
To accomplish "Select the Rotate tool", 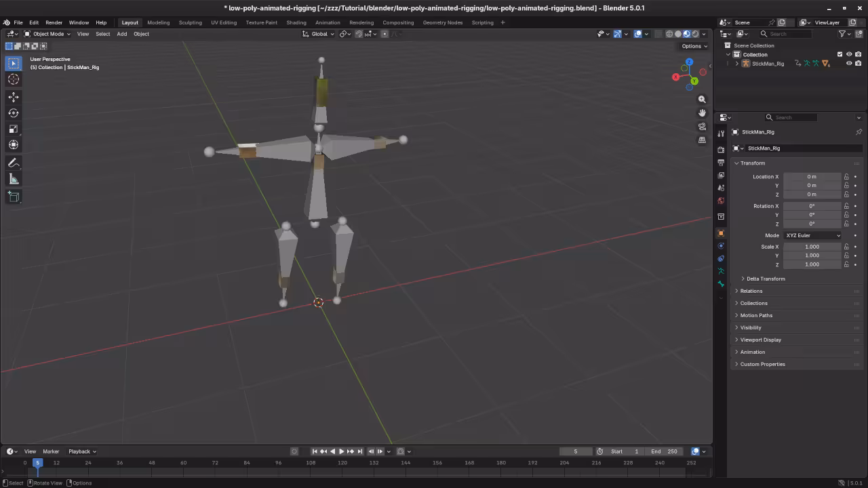I will 14,113.
